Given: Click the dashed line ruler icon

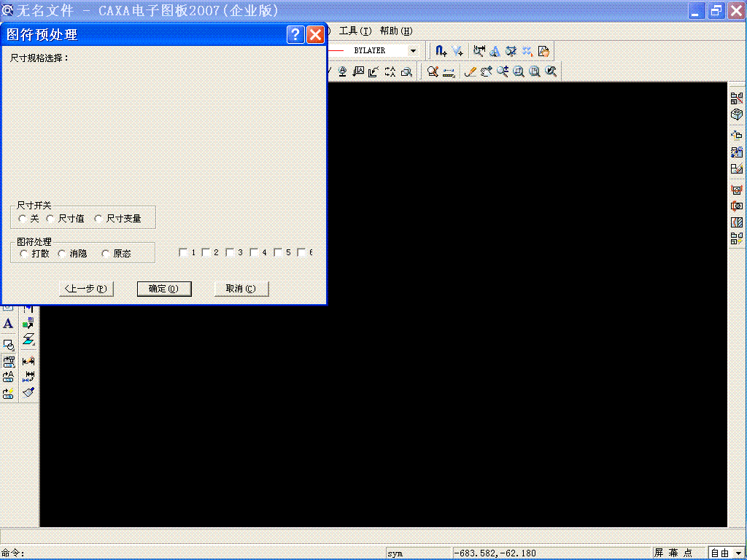Looking at the screenshot, I should [x=449, y=72].
